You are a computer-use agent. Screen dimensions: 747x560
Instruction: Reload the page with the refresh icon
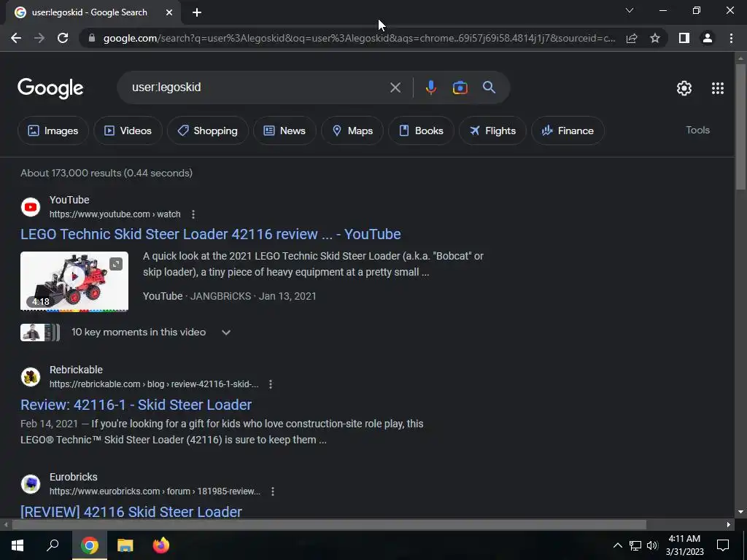63,38
